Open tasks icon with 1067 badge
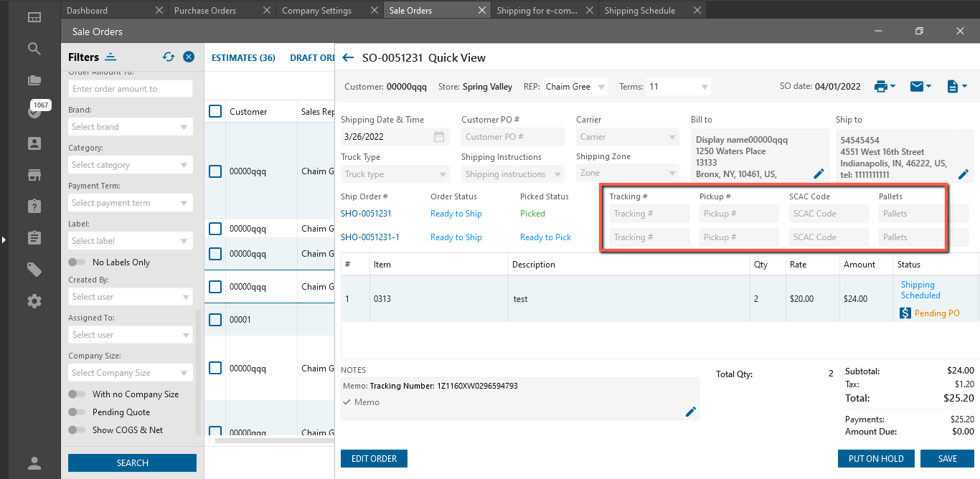The width and height of the screenshot is (980, 479). (x=34, y=111)
